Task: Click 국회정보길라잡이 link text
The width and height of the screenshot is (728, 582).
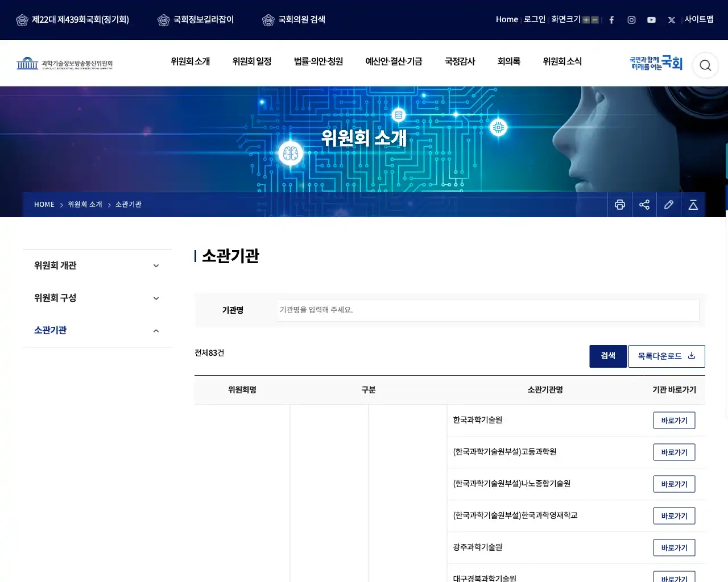Action: [204, 20]
